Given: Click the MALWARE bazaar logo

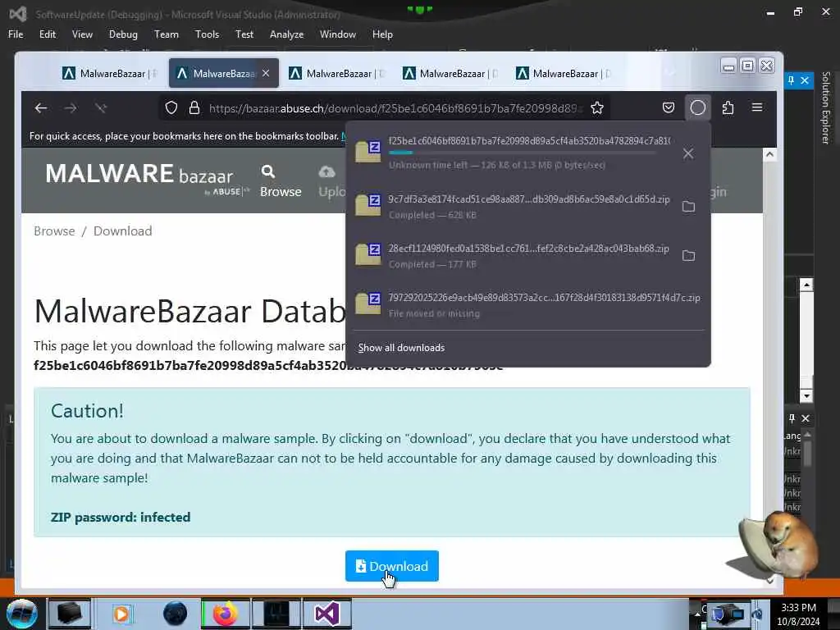Looking at the screenshot, I should 147,178.
